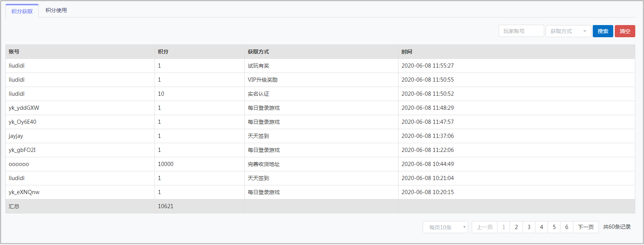The height and width of the screenshot is (245, 644).
Task: Click the timestamp 2020-06-08 11:55:27
Action: pos(428,66)
